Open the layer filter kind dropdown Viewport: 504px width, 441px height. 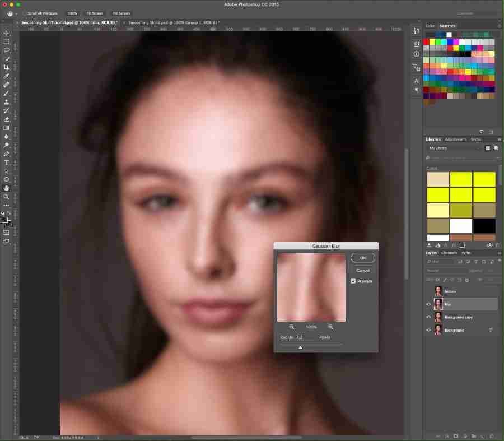[x=440, y=262]
